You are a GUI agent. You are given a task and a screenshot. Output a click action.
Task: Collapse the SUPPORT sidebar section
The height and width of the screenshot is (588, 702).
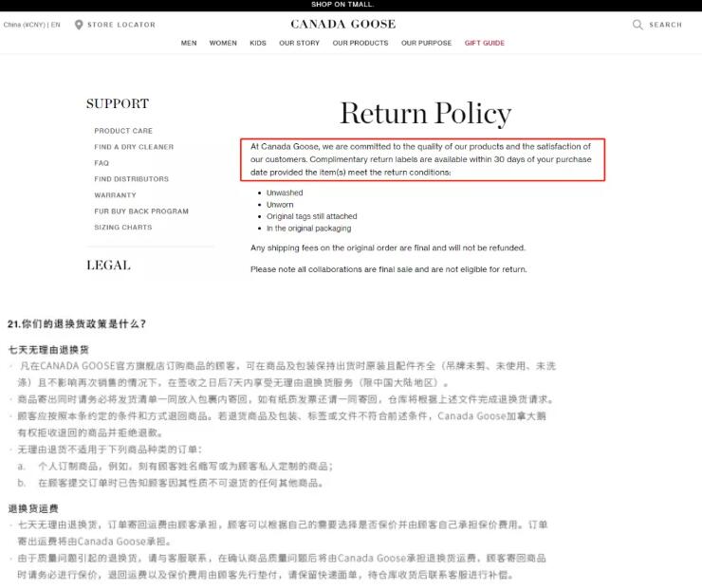117,104
